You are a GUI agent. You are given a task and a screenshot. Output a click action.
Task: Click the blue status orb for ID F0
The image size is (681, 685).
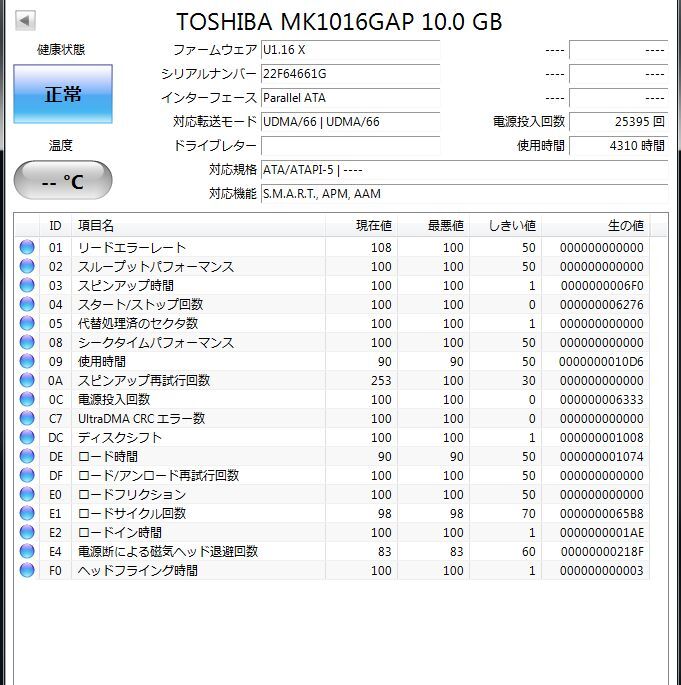pos(27,570)
